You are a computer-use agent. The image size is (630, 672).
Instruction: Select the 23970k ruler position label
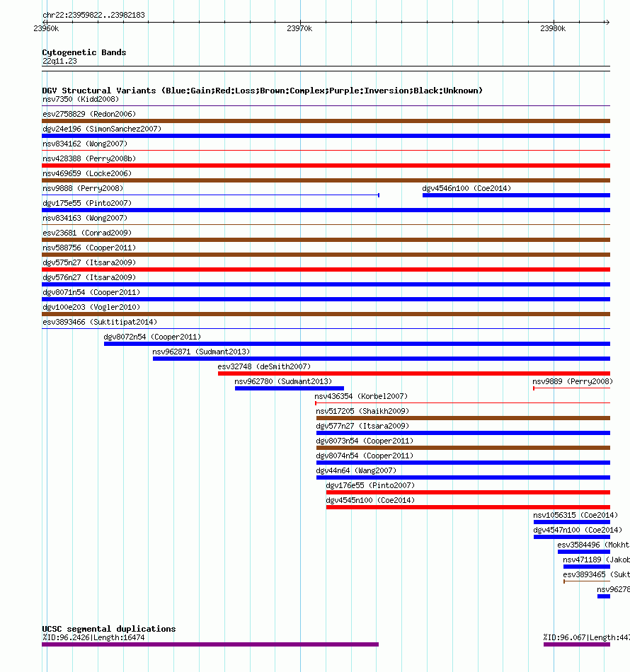(x=299, y=29)
